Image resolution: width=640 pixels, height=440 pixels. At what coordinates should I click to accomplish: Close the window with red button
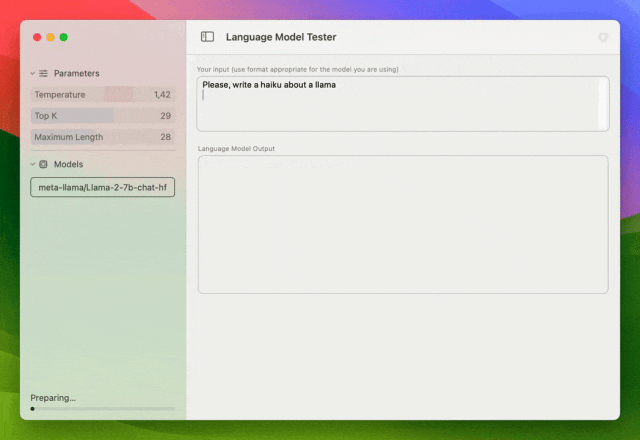[37, 37]
